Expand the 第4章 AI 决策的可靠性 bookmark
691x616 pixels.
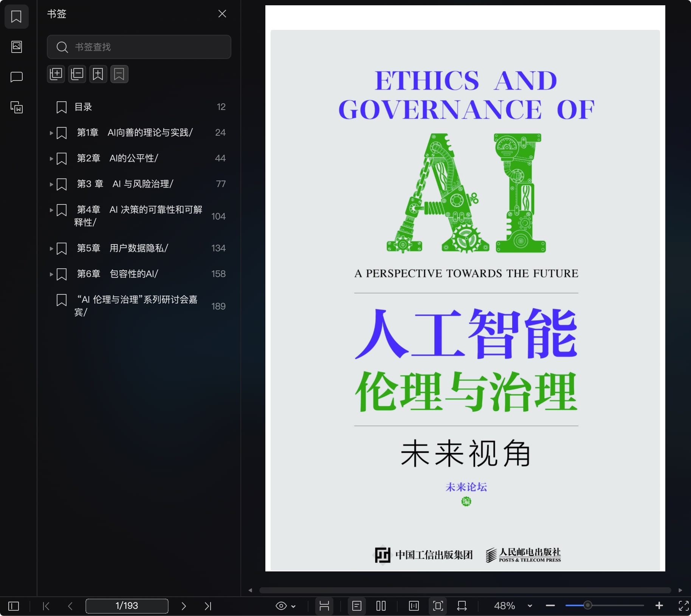coord(51,210)
